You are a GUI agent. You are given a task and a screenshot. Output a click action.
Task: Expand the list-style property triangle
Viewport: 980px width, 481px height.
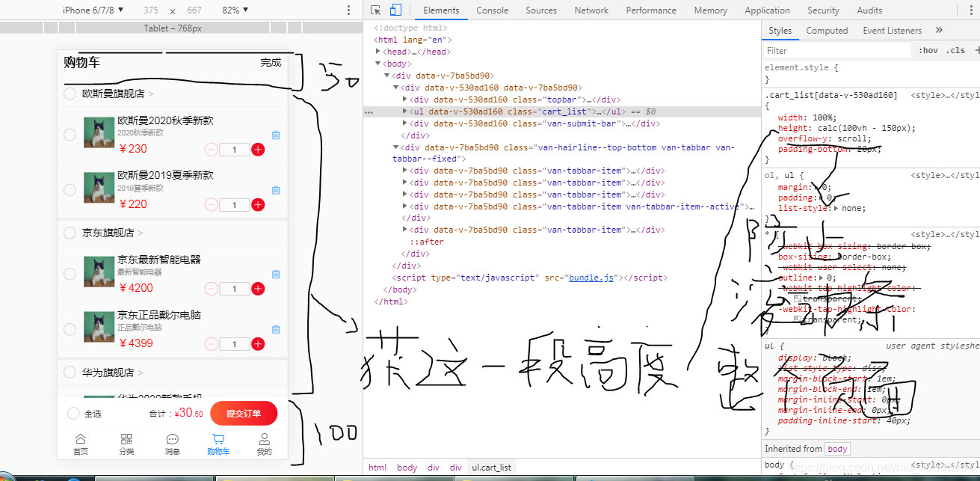click(836, 208)
